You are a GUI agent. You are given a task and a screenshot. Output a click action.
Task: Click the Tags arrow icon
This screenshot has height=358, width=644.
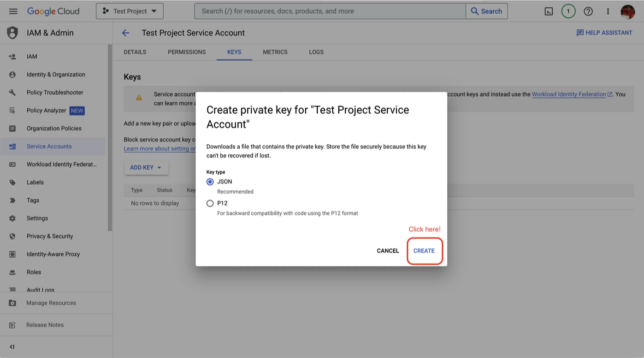[12, 200]
